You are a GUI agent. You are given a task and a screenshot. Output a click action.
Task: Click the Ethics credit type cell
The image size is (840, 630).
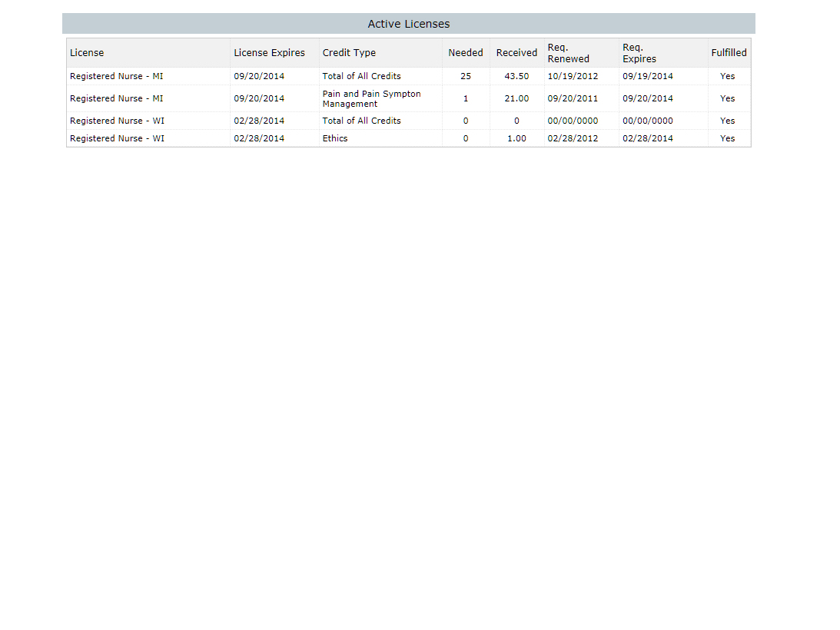[x=335, y=138]
